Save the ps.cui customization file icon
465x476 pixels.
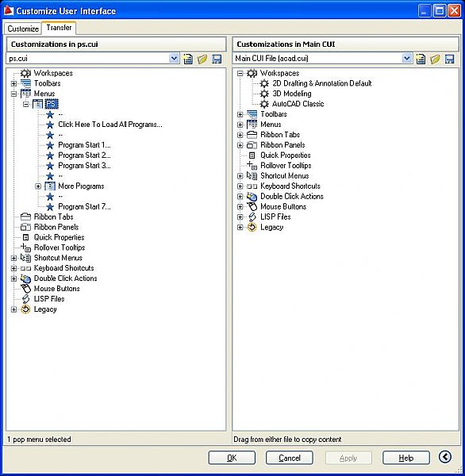tap(217, 59)
